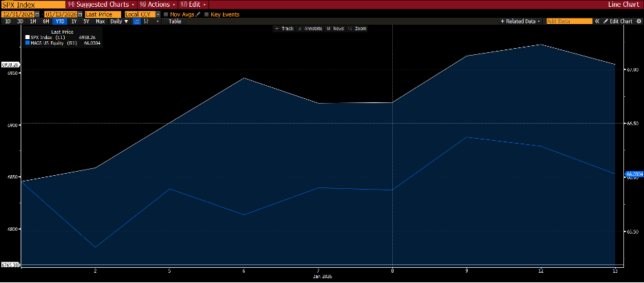This screenshot has width=644, height=283.
Task: Open start date calendar picker icon
Action: point(38,14)
